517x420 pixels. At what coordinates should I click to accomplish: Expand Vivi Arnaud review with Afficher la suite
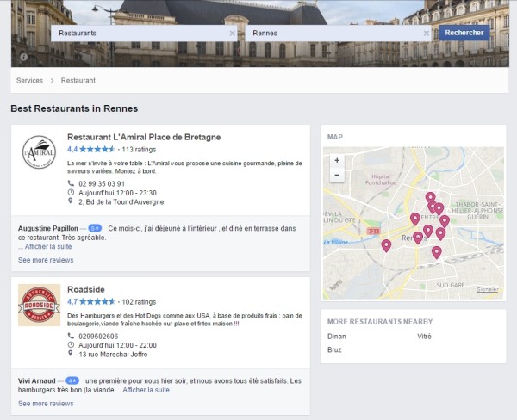click(146, 390)
